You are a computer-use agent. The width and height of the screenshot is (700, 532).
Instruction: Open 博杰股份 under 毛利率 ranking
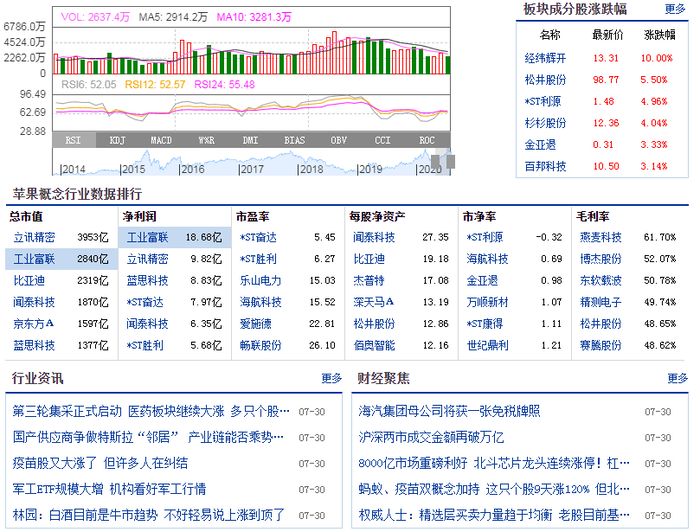point(600,259)
